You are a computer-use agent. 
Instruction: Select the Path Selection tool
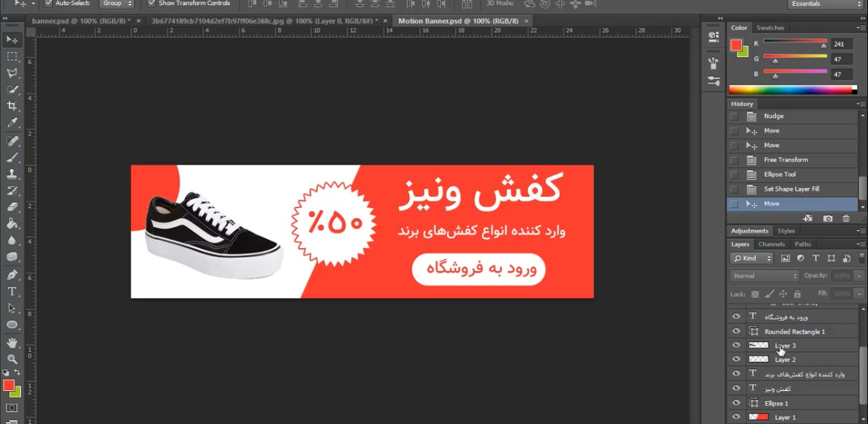[x=12, y=308]
